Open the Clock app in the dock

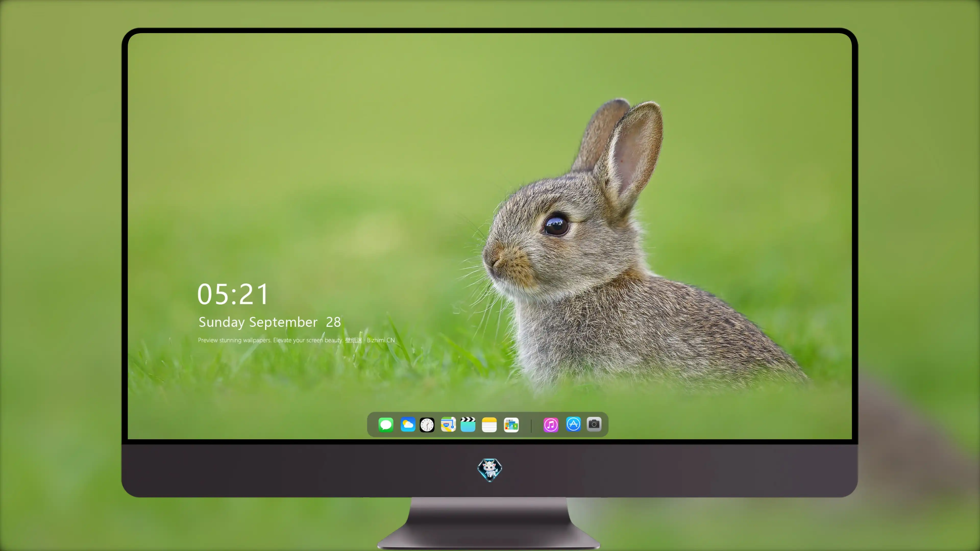[427, 425]
